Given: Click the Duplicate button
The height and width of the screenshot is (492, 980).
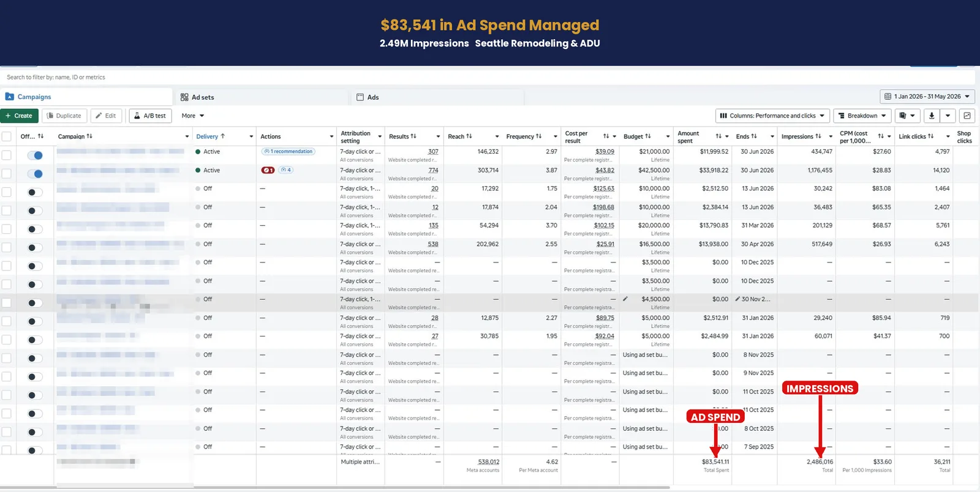Looking at the screenshot, I should coord(64,116).
